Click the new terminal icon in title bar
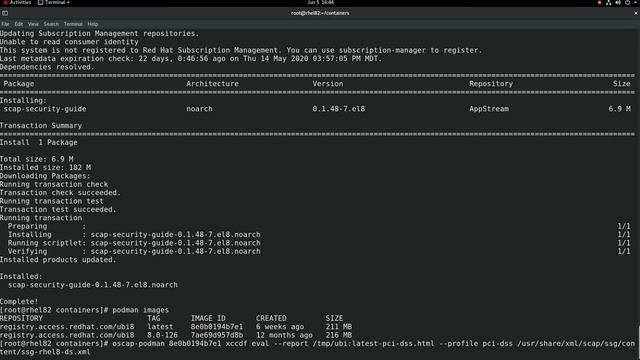Screen dimensions: 640x360 (5, 13)
